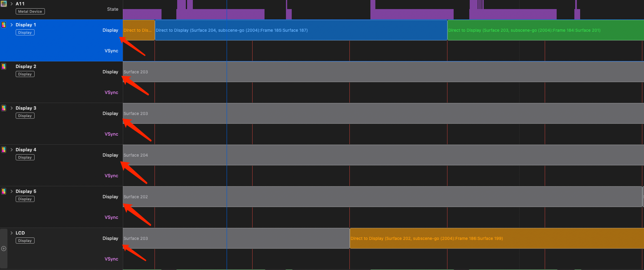Expand the Display 3 track
The image size is (644, 270).
(12, 108)
